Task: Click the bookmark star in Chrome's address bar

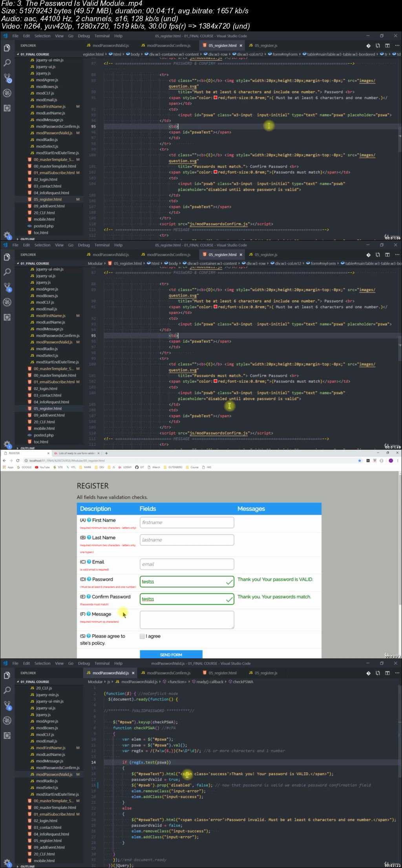Action: 360,460
